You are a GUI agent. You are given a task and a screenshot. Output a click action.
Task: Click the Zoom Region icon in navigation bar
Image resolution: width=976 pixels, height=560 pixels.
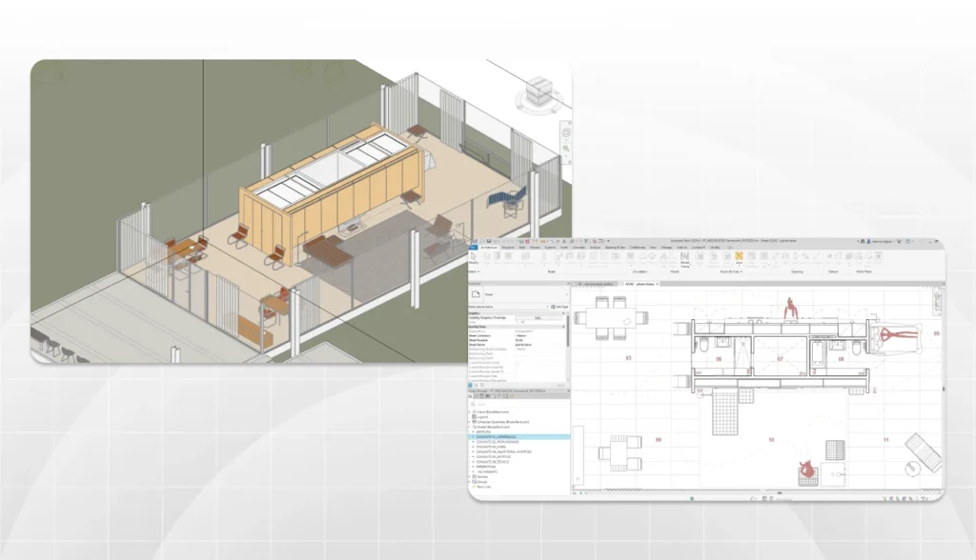point(565,149)
